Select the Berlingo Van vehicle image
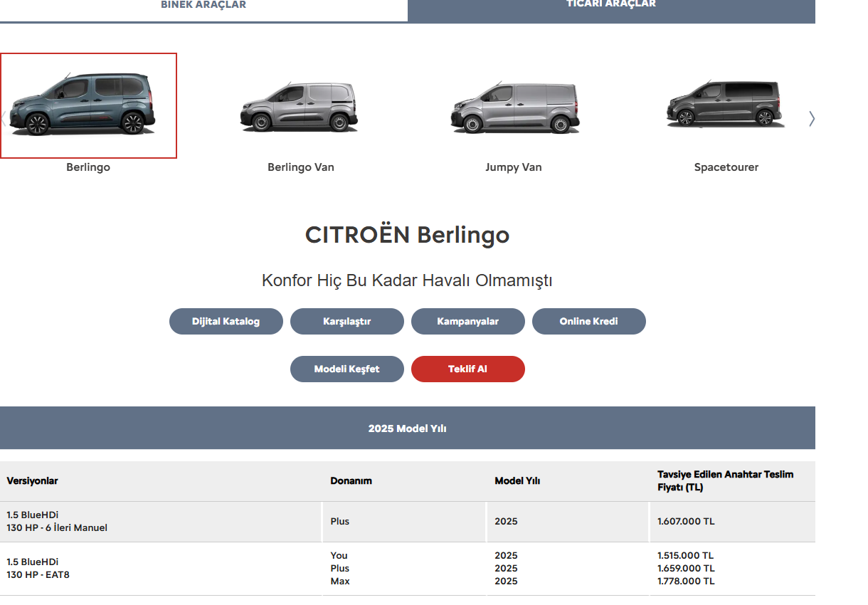 coord(300,107)
